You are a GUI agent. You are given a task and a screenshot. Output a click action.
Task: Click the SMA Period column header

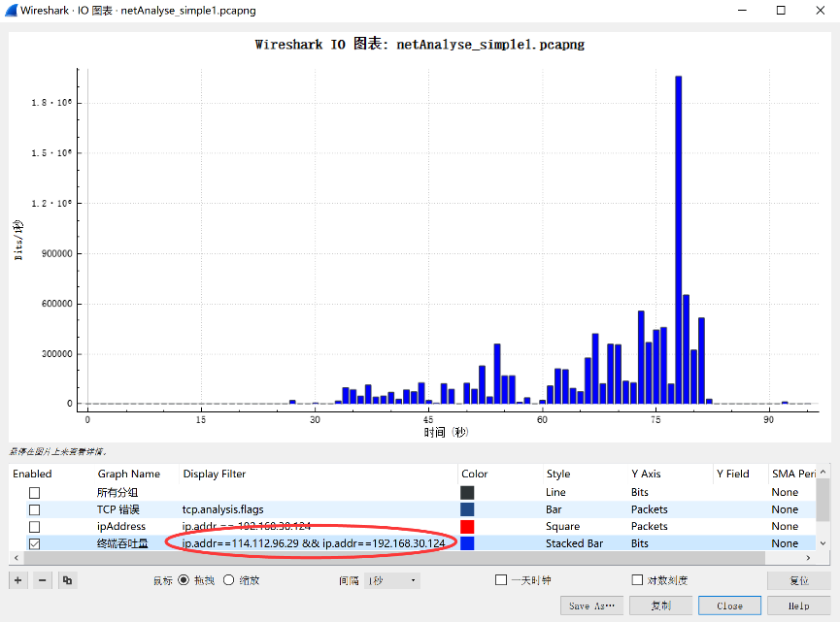tap(792, 474)
